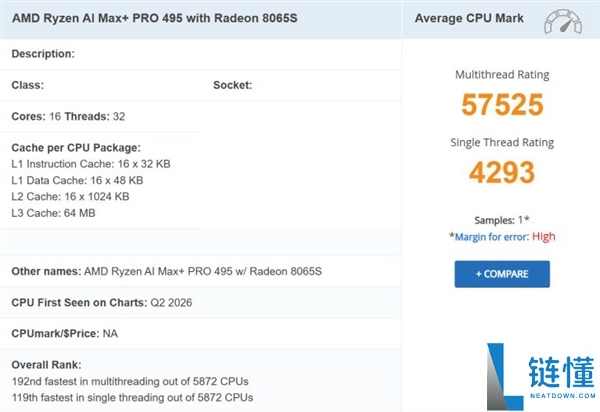Click L2 Cache: 16 x 1024 KB
The width and height of the screenshot is (600, 412).
[x=70, y=197]
